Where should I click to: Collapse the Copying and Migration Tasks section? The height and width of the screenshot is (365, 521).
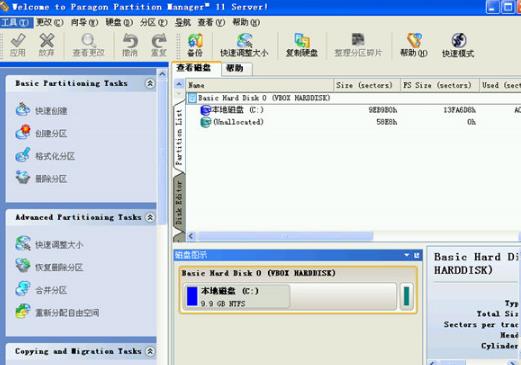150,351
